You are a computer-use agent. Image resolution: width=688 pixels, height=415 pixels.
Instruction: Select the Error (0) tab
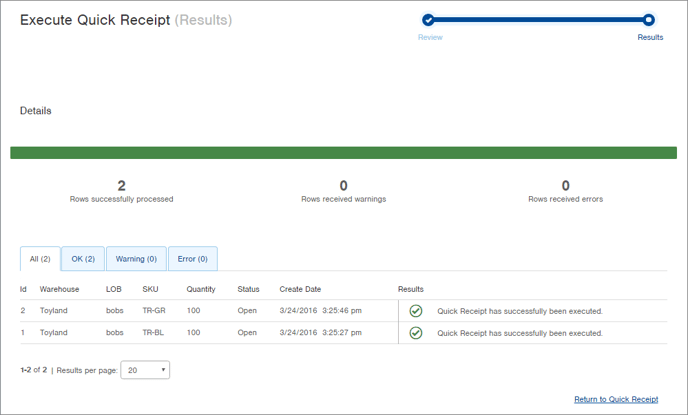tap(192, 259)
